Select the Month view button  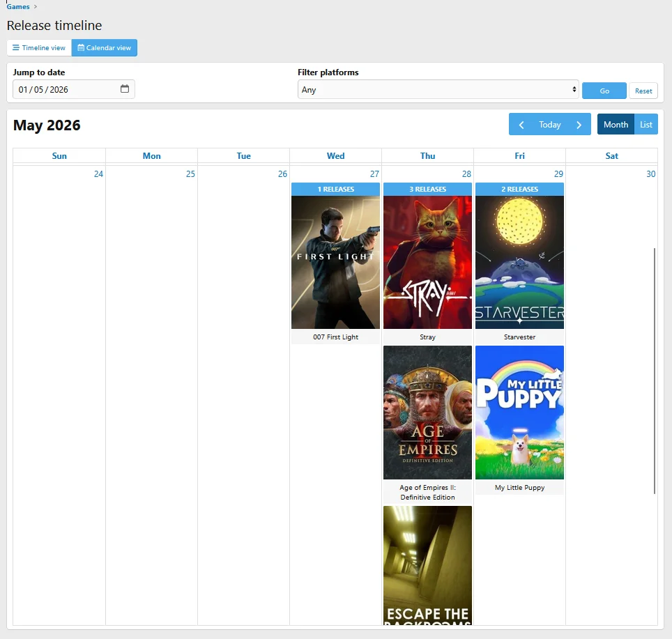point(616,125)
